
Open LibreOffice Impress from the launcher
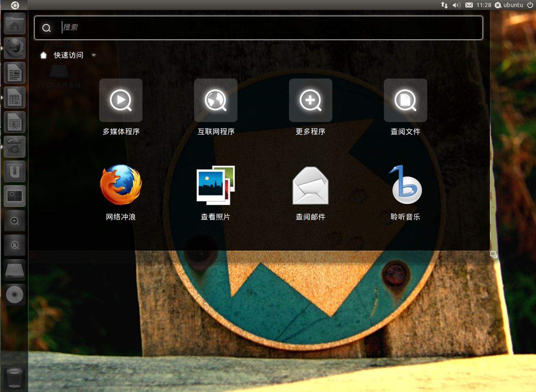15,122
